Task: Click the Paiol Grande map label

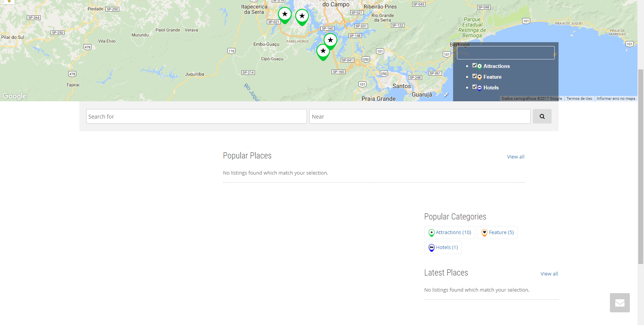Action: tap(168, 30)
